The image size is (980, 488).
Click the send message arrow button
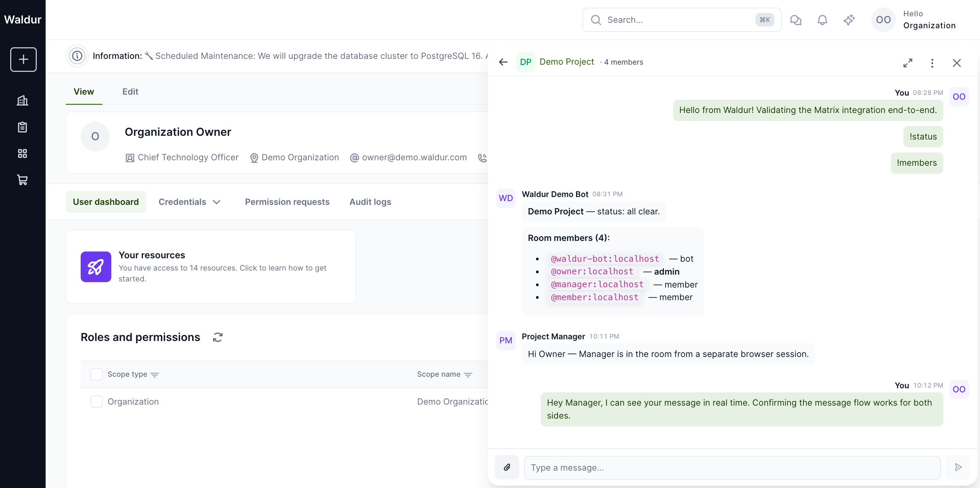[958, 467]
